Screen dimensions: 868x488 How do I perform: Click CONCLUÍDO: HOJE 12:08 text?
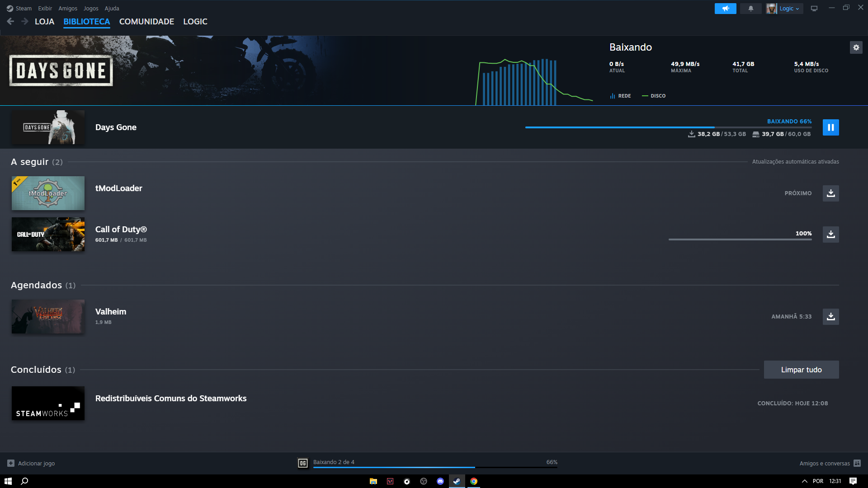793,404
